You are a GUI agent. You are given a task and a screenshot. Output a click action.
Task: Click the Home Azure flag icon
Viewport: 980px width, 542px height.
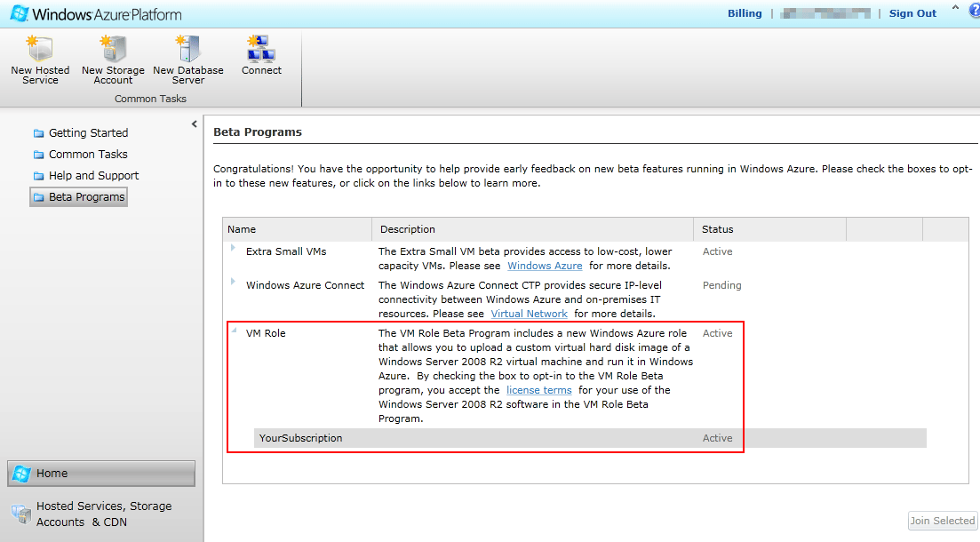click(x=21, y=474)
